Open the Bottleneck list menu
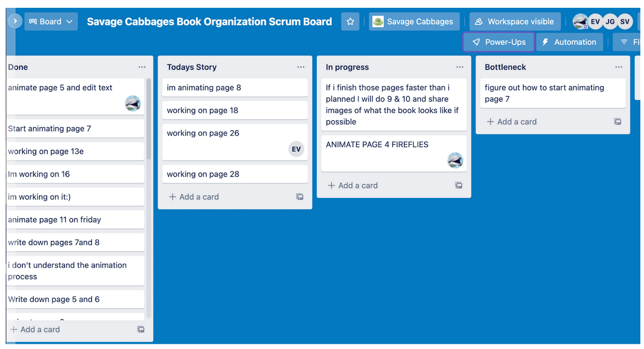 click(619, 67)
